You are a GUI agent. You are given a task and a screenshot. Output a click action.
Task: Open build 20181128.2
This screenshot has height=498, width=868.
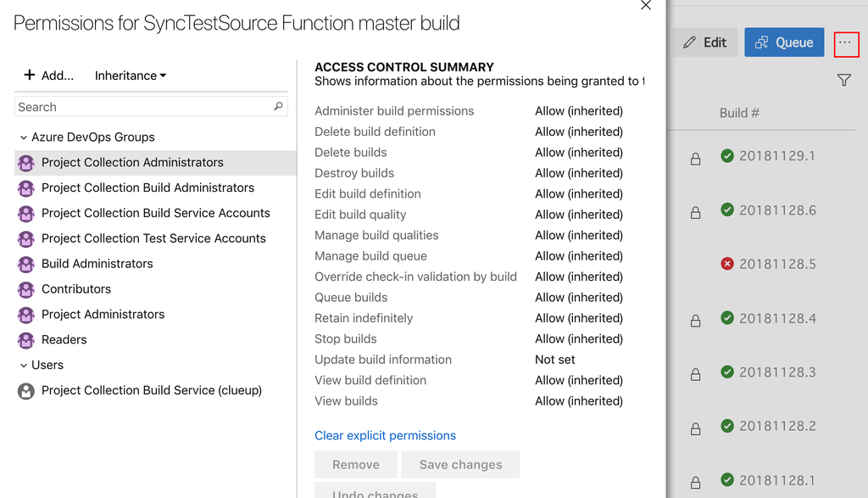(x=777, y=426)
